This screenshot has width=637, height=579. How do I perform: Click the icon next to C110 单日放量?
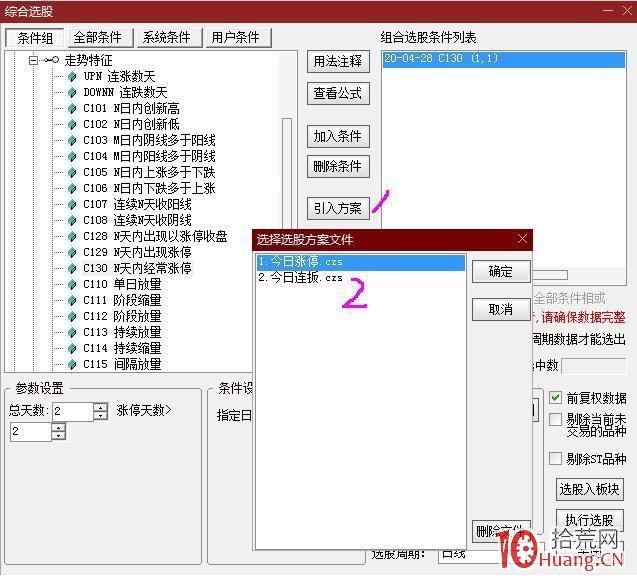[x=72, y=284]
